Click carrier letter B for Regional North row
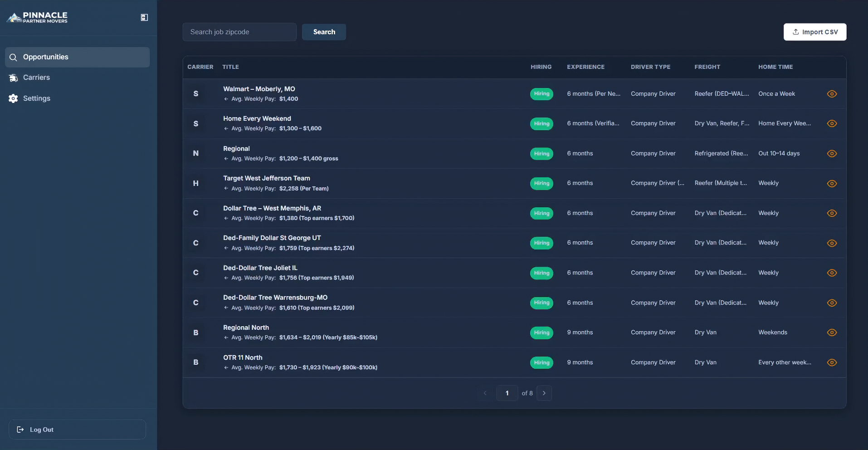The image size is (868, 450). click(x=196, y=333)
